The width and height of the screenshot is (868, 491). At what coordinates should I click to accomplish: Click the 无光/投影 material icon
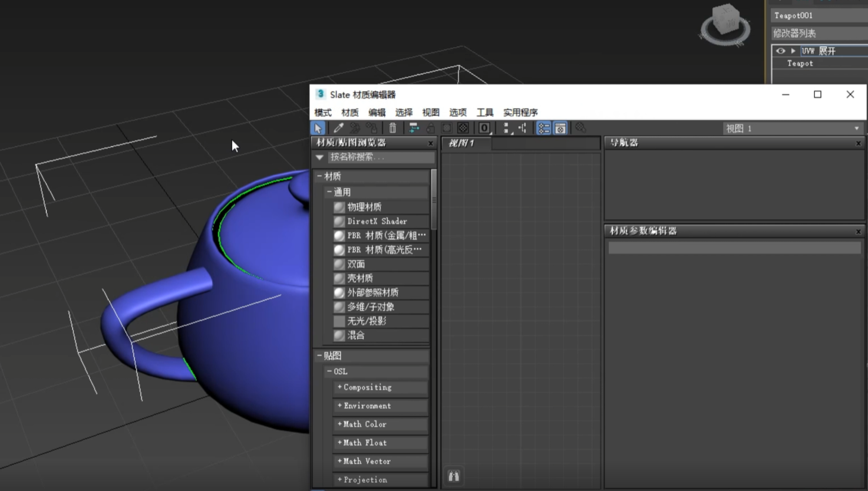pos(339,321)
